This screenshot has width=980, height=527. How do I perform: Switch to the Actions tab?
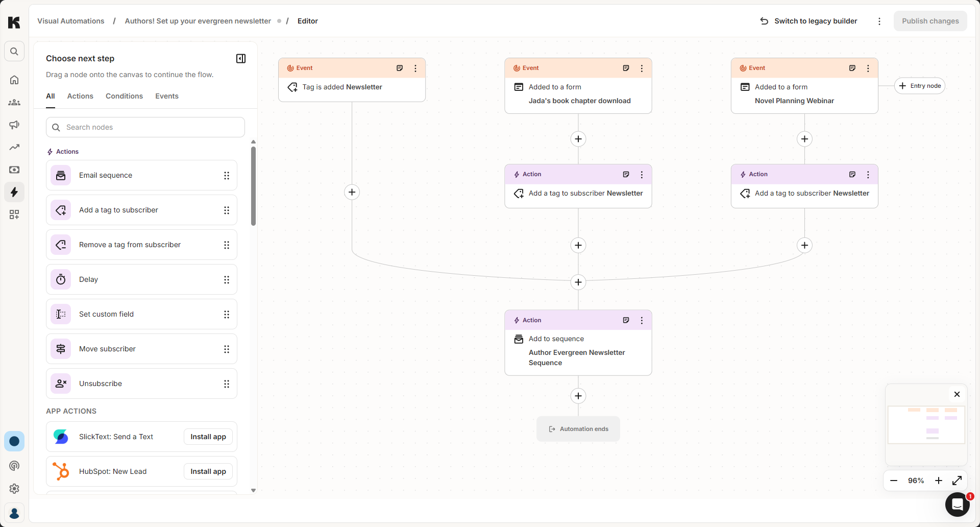[x=80, y=97]
